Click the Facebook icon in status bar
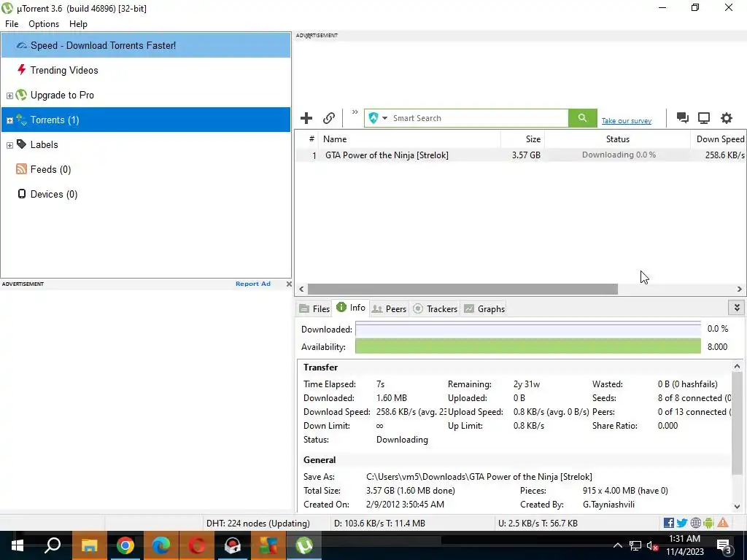747x560 pixels. click(x=668, y=523)
